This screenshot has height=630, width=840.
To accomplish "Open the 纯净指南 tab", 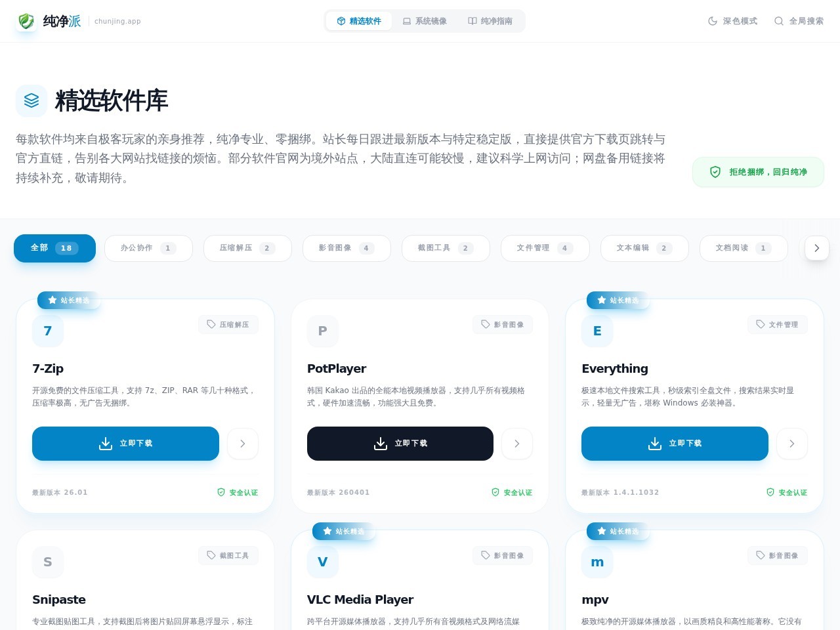I will pyautogui.click(x=490, y=21).
